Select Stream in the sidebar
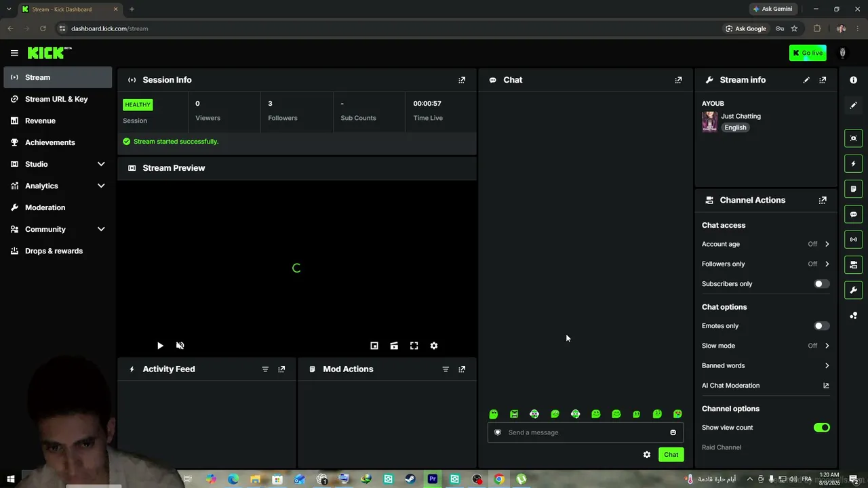The height and width of the screenshot is (488, 868). (58, 77)
